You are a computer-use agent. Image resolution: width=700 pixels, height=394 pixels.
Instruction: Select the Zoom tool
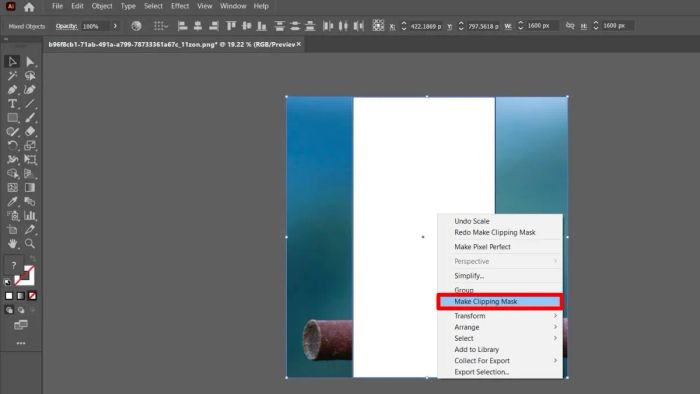[30, 244]
